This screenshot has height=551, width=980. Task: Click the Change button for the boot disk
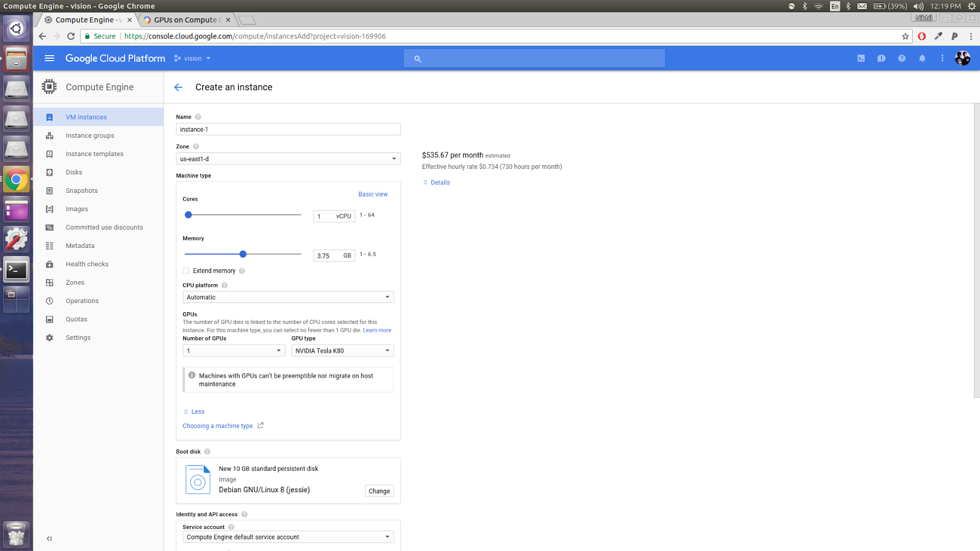tap(379, 490)
